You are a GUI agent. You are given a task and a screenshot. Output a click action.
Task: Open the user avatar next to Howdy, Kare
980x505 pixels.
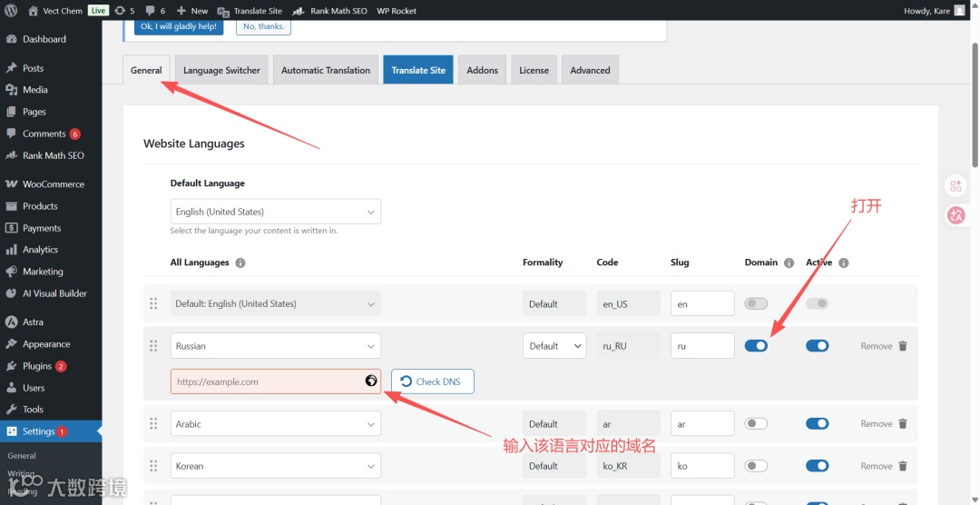(959, 11)
